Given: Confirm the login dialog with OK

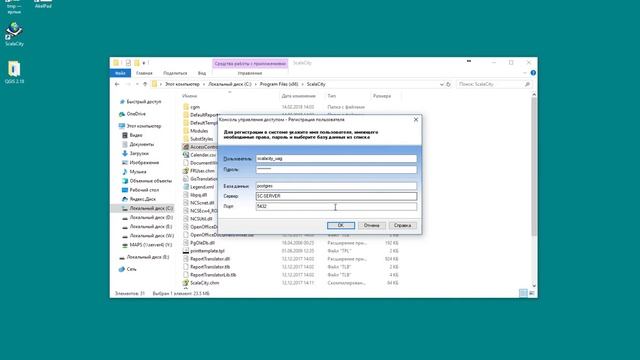Looking at the screenshot, I should click(x=341, y=225).
